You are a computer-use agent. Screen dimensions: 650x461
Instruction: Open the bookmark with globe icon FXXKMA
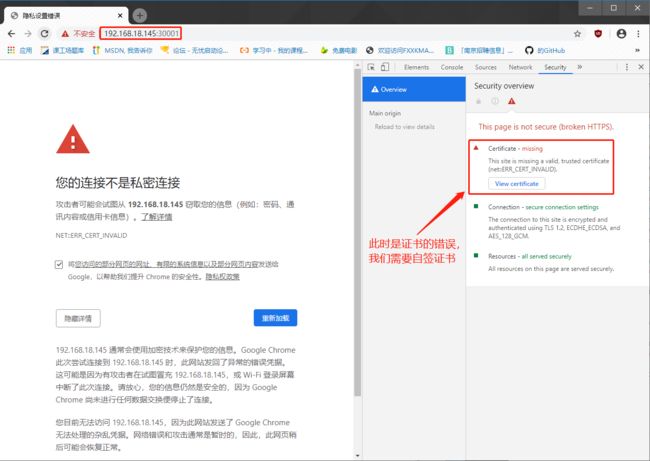click(x=400, y=50)
